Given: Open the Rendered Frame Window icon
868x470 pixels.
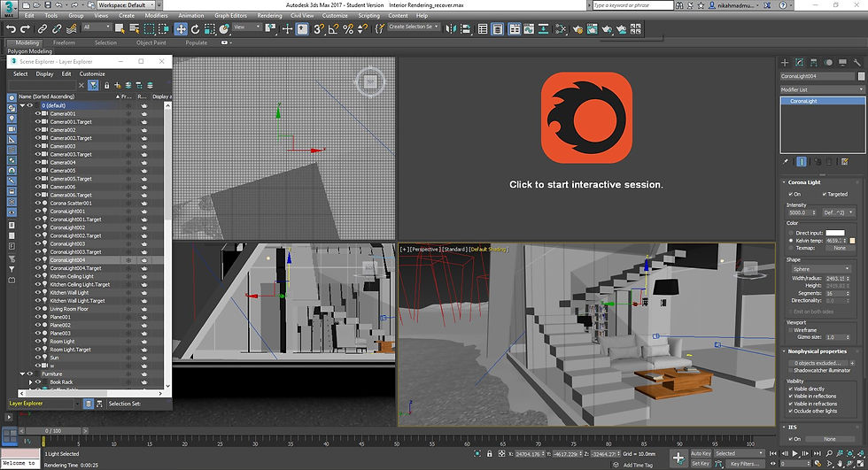Looking at the screenshot, I should click(593, 28).
